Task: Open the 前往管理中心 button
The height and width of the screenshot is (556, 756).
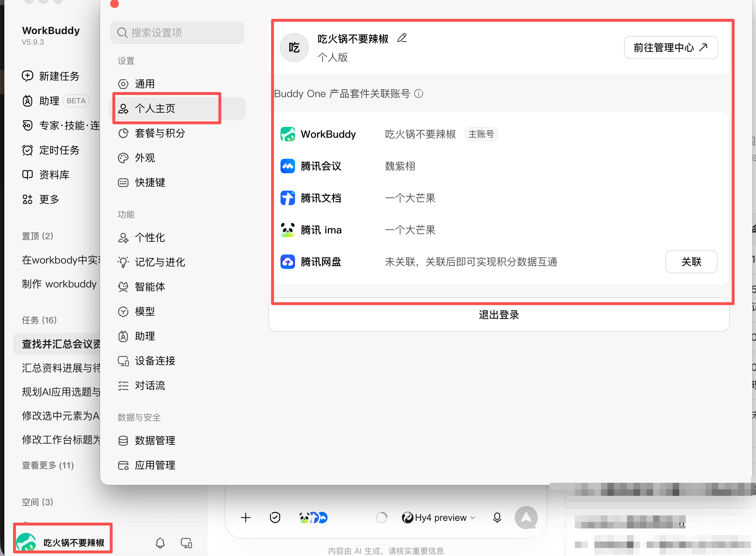Action: pos(671,47)
